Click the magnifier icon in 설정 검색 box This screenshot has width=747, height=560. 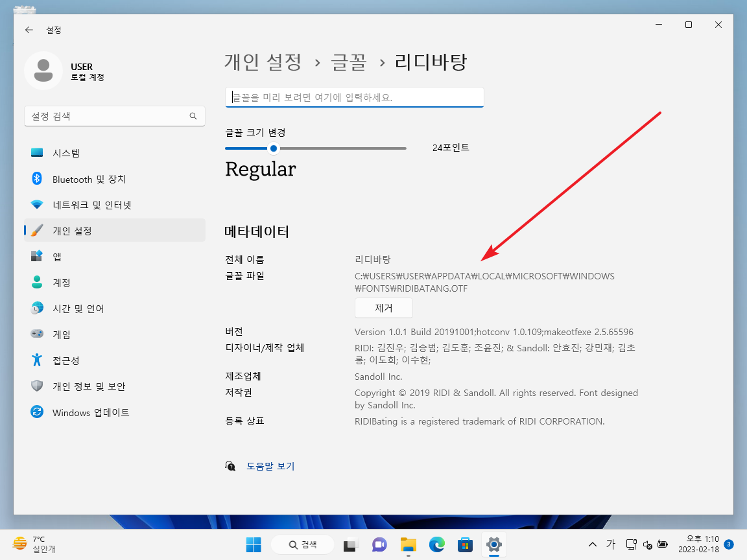pyautogui.click(x=193, y=116)
